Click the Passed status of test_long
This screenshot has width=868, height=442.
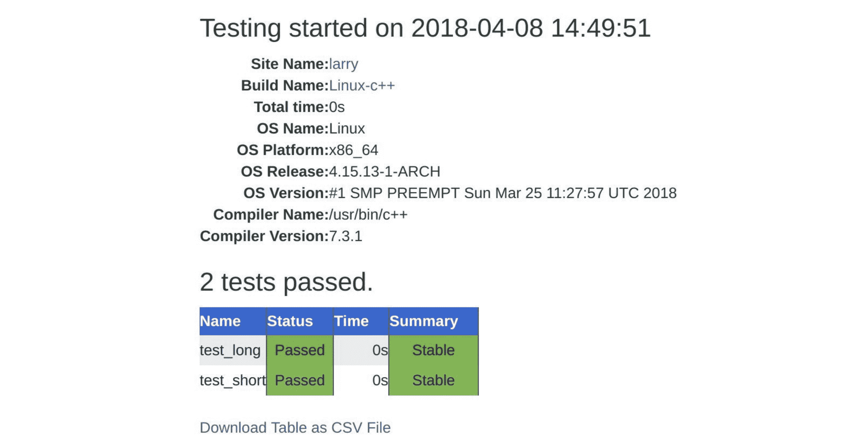[x=299, y=350]
